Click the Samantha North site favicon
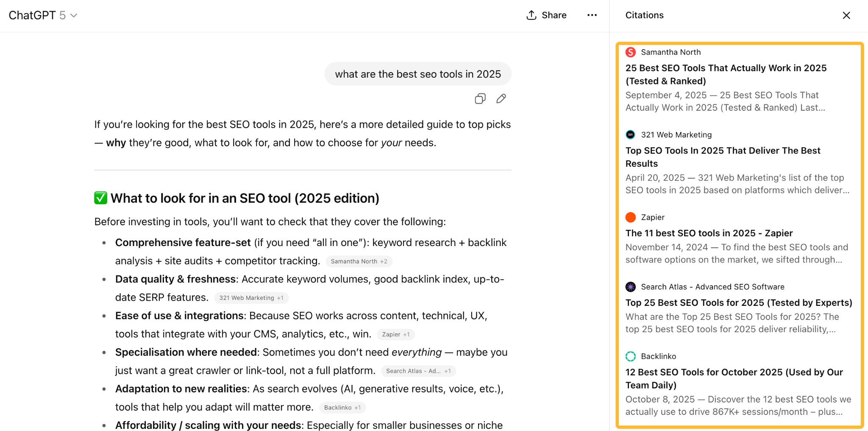Screen dimensions: 868x431 (x=630, y=52)
